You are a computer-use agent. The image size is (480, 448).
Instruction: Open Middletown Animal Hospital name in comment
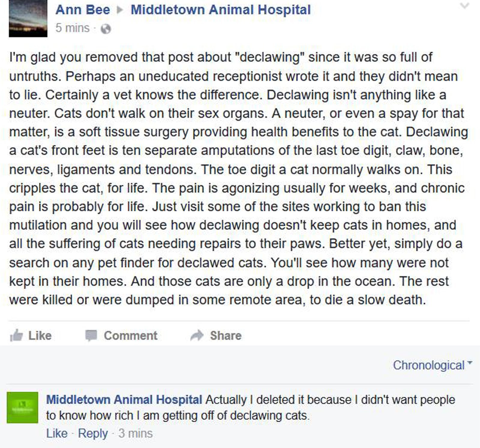(x=124, y=400)
